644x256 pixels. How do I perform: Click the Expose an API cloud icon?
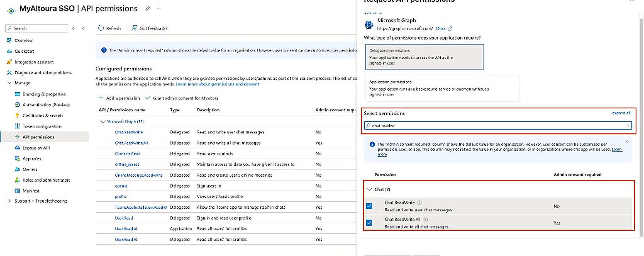(17, 148)
